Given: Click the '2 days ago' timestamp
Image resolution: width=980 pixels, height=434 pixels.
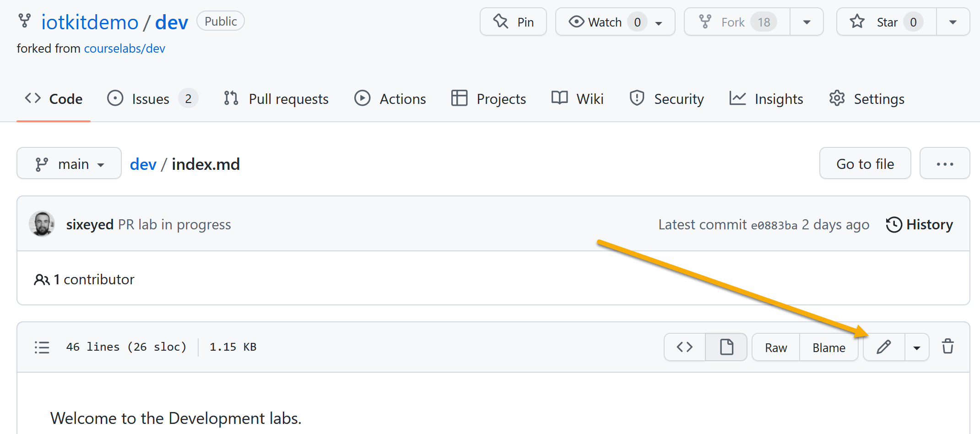Looking at the screenshot, I should pos(835,224).
